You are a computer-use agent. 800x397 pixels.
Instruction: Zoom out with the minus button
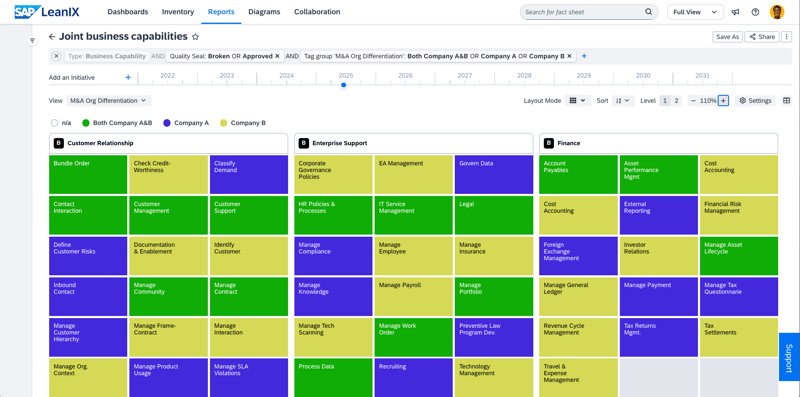pos(693,101)
